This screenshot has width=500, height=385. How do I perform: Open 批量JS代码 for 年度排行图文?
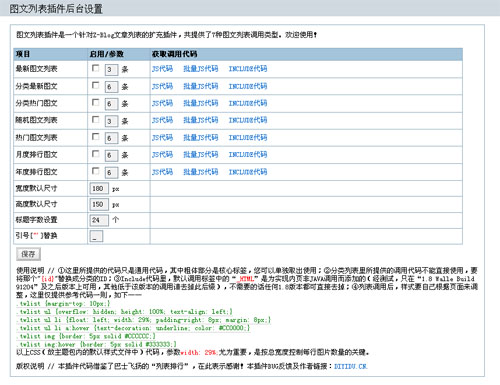201,172
